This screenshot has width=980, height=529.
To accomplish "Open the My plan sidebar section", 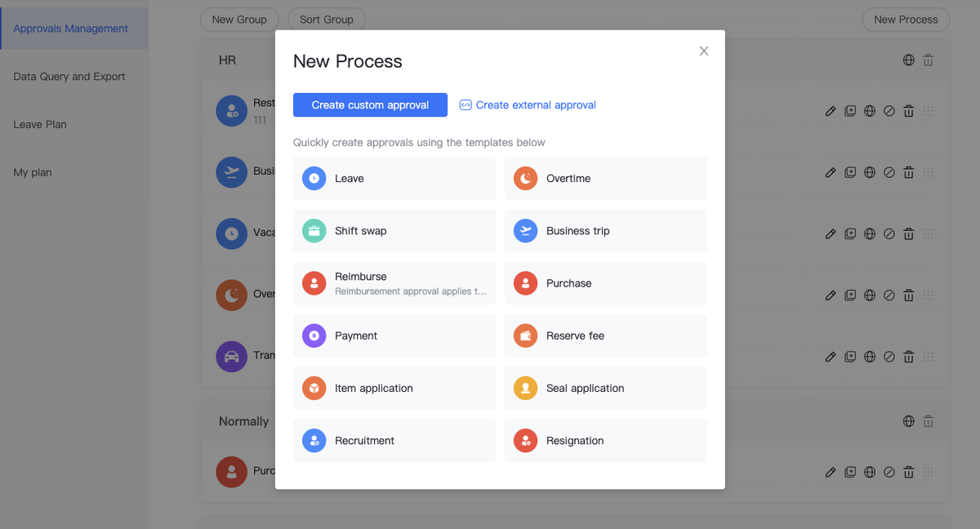I will point(34,172).
